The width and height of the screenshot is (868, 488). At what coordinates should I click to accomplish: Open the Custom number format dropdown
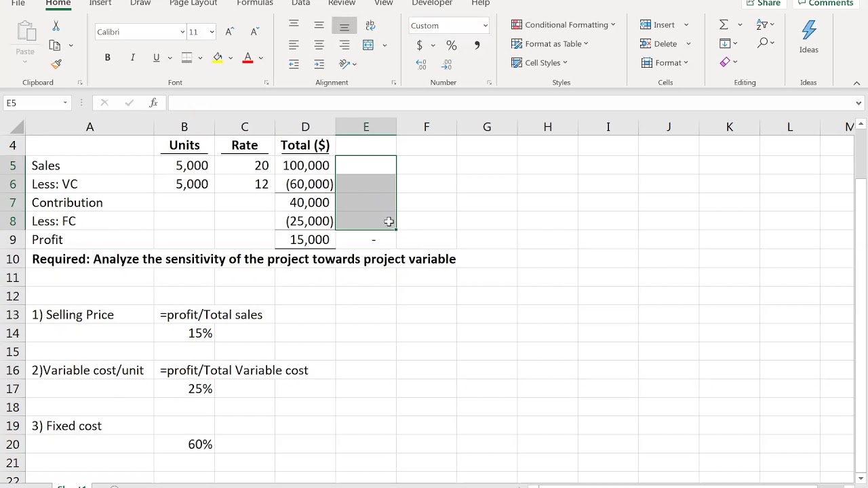click(x=485, y=26)
